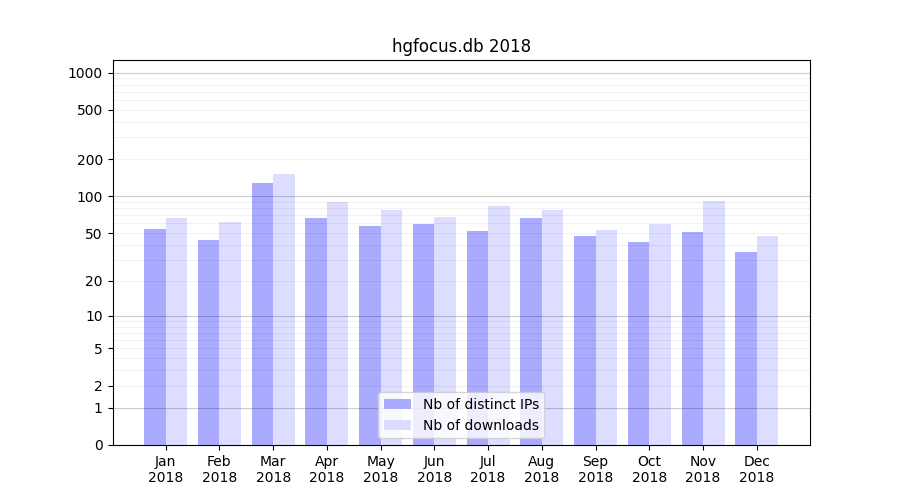Viewport: 900px width, 500px height.
Task: Click the Nb of downloads legend swatch
Action: (x=397, y=425)
